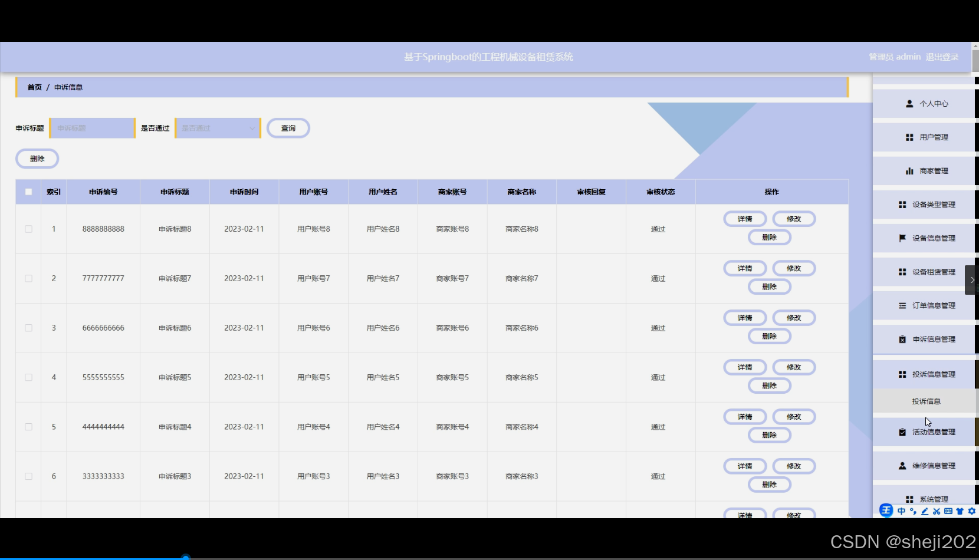Click the input method 王 logo icon
979x560 pixels.
886,510
